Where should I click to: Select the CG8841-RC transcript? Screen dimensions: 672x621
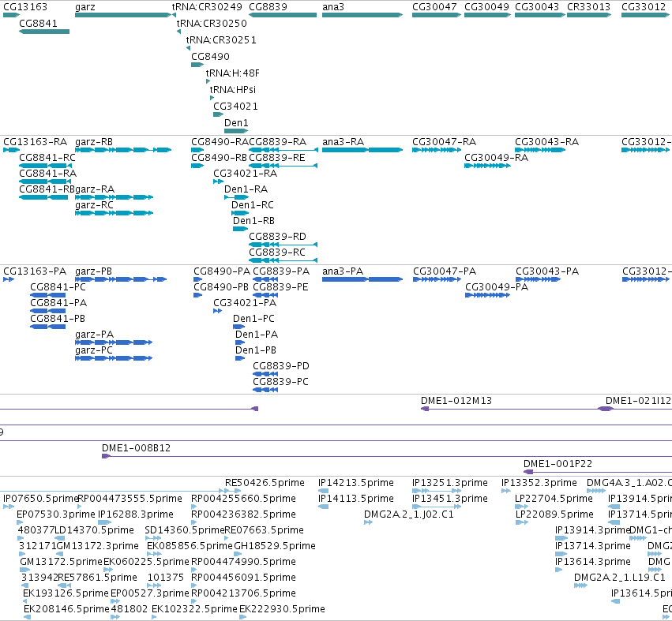pyautogui.click(x=44, y=166)
